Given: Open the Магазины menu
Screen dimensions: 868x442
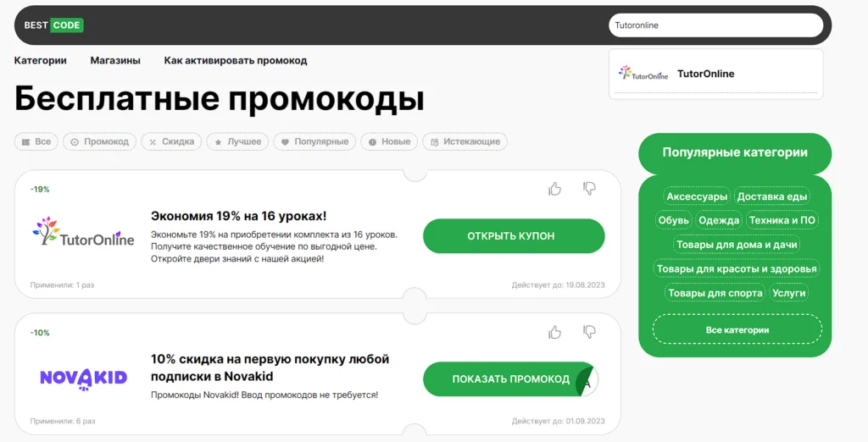Looking at the screenshot, I should [x=115, y=61].
